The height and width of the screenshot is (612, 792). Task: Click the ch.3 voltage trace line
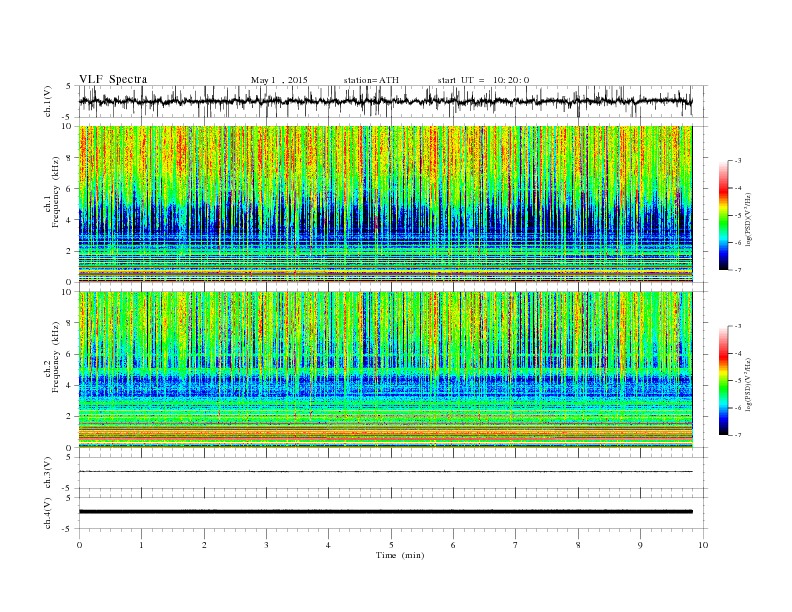point(385,472)
